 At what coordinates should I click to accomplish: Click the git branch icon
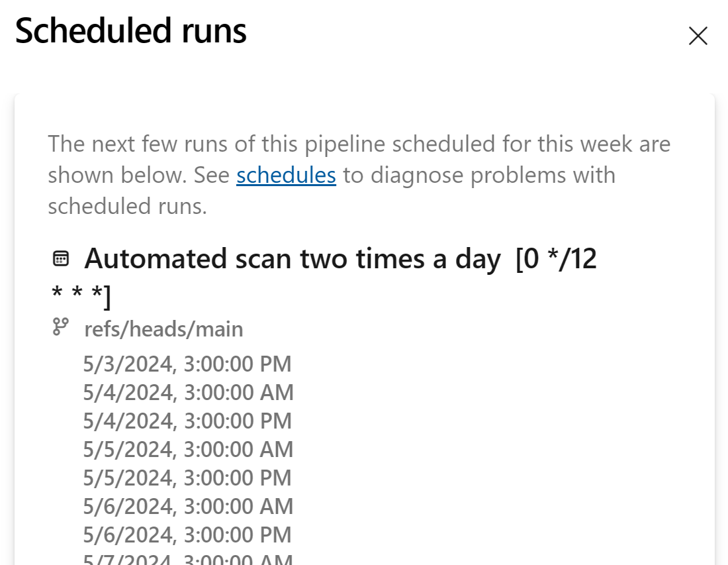point(61,327)
